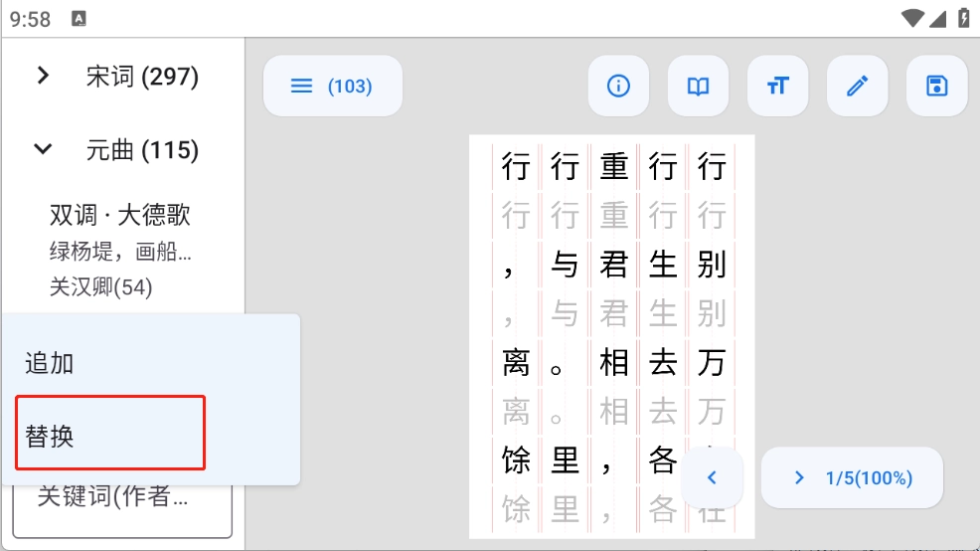Go to next page 1/5(100%)
Viewport: 980px width, 551px height.
click(x=851, y=478)
